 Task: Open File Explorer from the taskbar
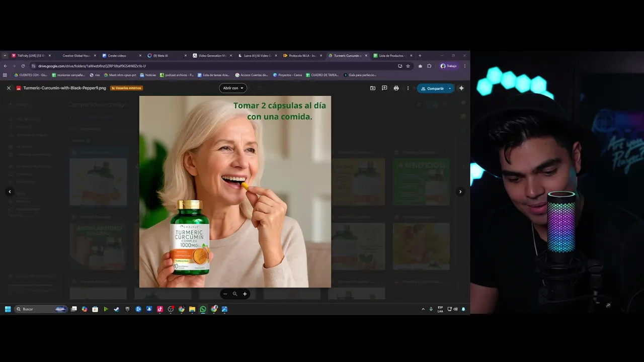coord(192,309)
